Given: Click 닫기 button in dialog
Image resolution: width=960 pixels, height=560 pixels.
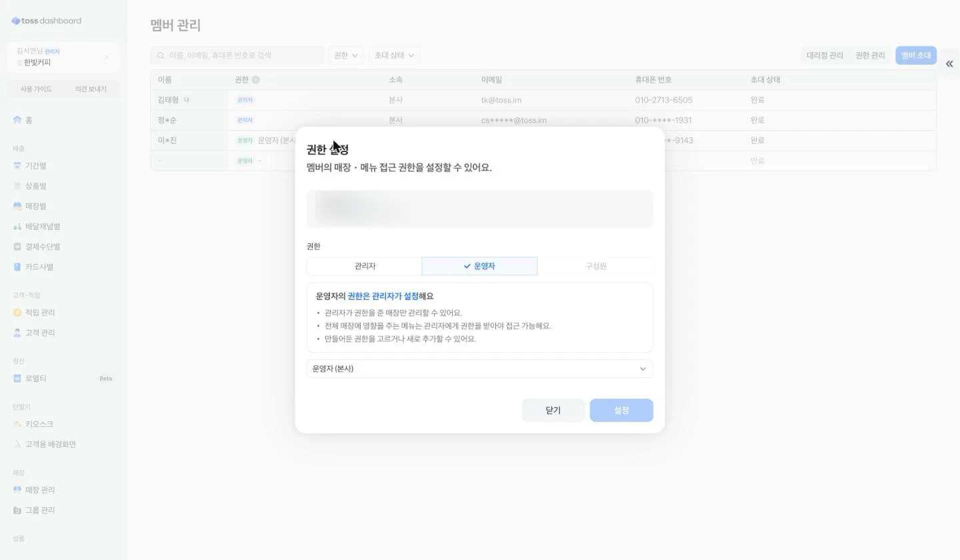Looking at the screenshot, I should click(x=553, y=411).
